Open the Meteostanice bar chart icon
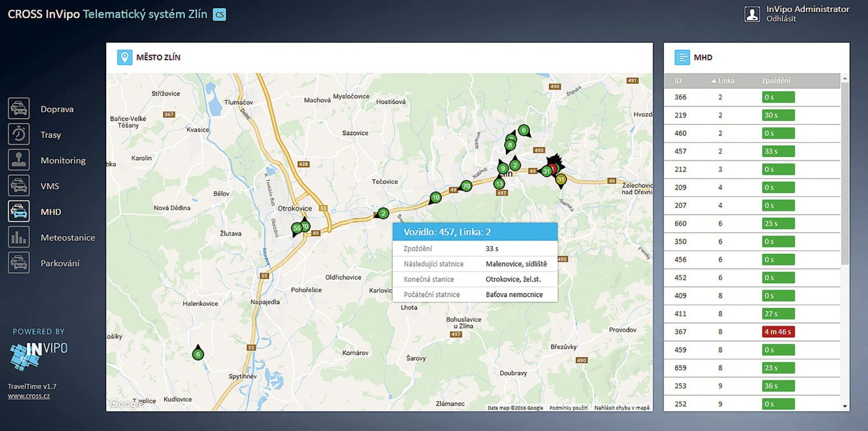 [x=18, y=238]
